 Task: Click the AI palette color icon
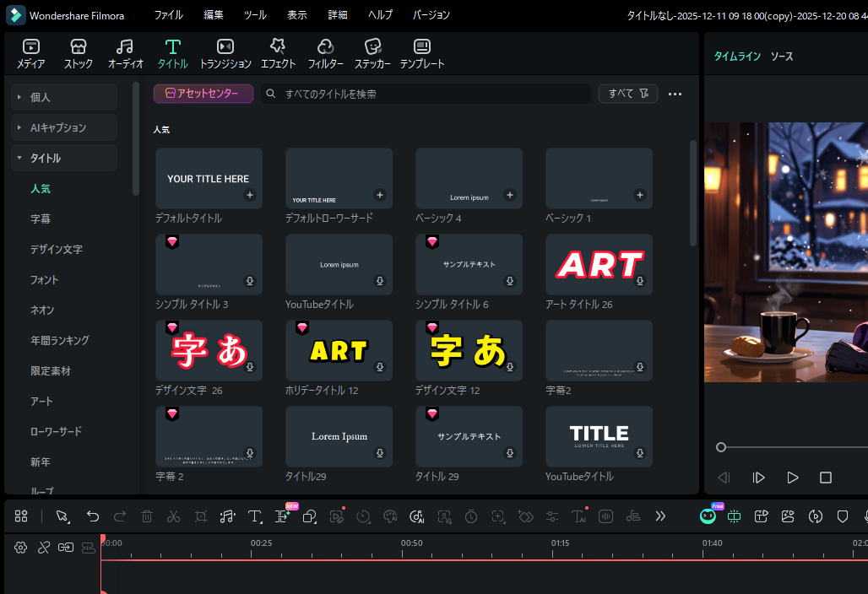coord(390,516)
